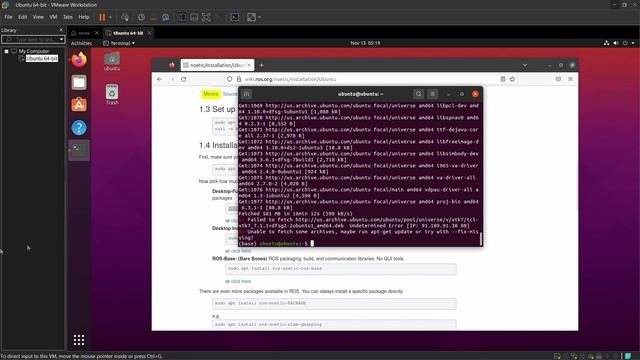This screenshot has width=640, height=360.
Task: Select Ubuntu 64-bit in library tree
Action: coord(42,58)
